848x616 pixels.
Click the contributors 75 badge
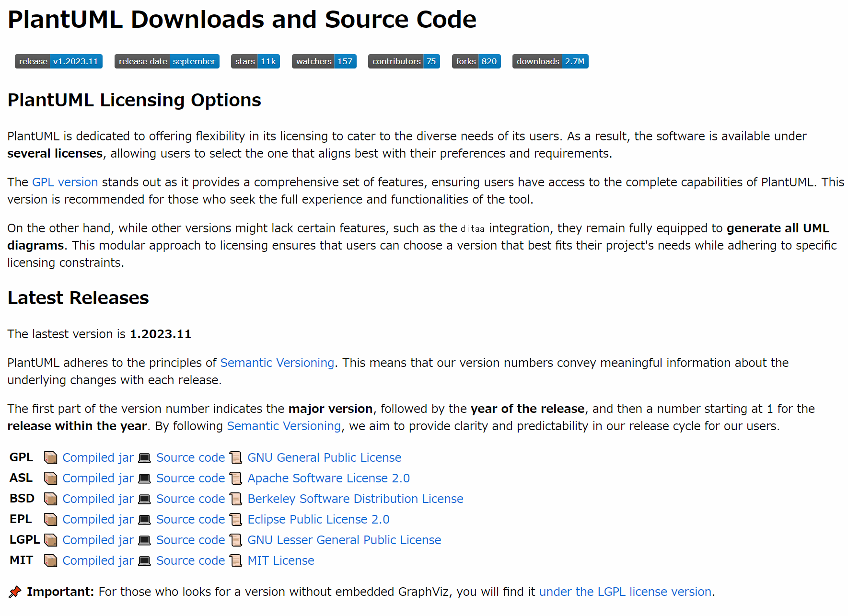point(404,61)
